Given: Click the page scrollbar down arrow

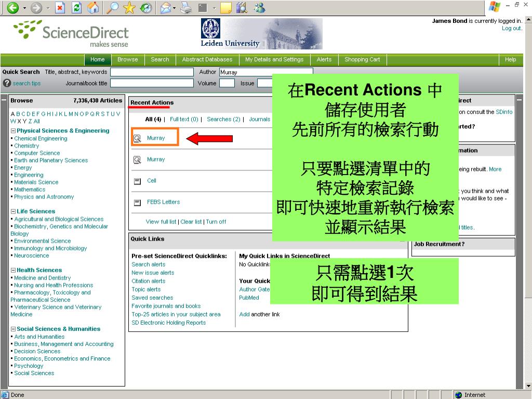Looking at the screenshot, I should [528, 386].
